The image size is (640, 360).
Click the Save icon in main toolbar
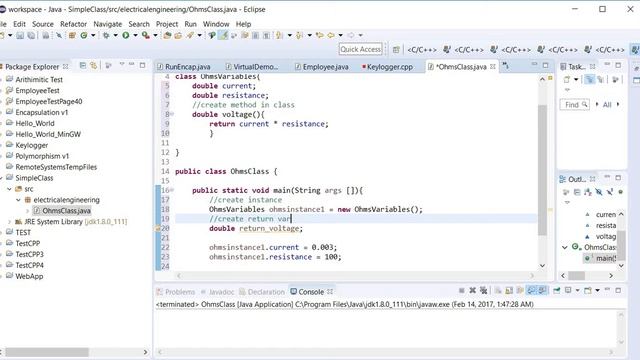pyautogui.click(x=20, y=36)
